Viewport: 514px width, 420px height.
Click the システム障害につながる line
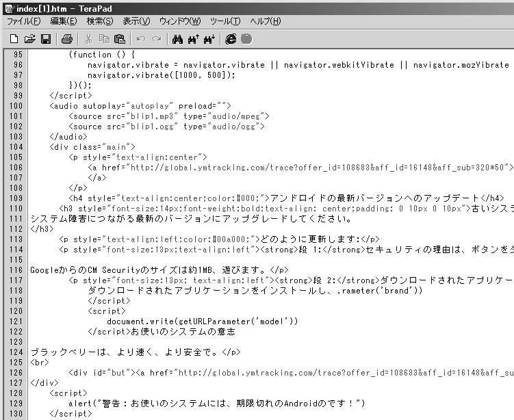pos(192,219)
